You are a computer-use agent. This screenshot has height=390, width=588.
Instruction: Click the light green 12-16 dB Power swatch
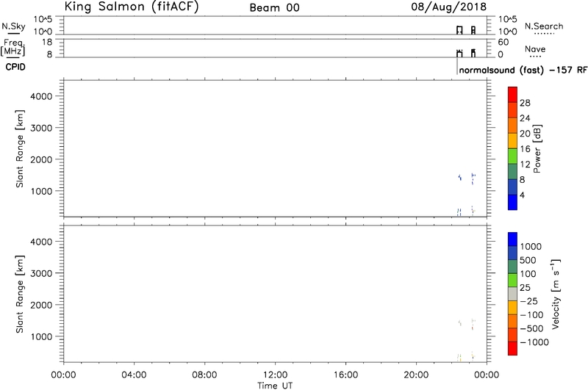click(512, 156)
